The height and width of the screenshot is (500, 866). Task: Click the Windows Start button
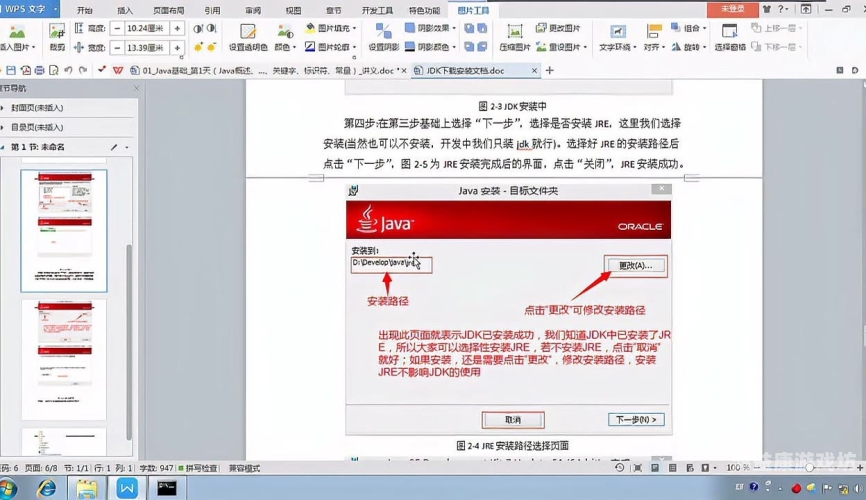pos(8,488)
